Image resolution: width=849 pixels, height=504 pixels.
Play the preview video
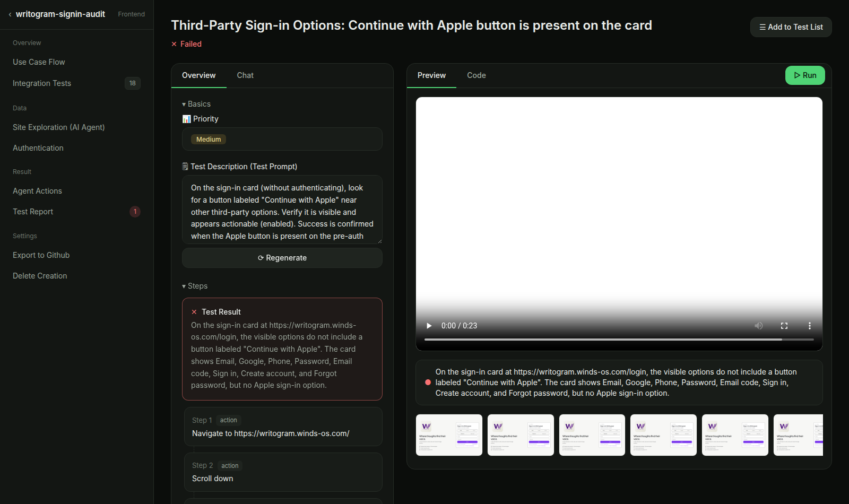(x=429, y=326)
